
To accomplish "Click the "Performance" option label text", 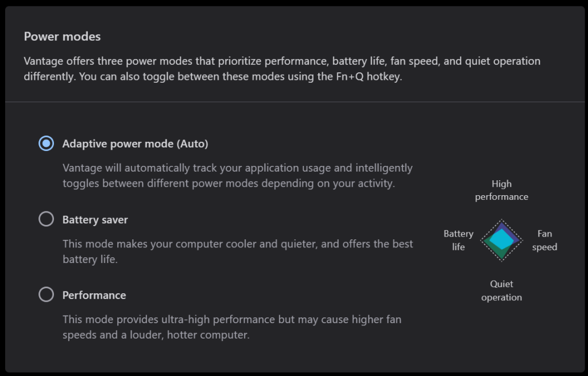I will pyautogui.click(x=94, y=295).
